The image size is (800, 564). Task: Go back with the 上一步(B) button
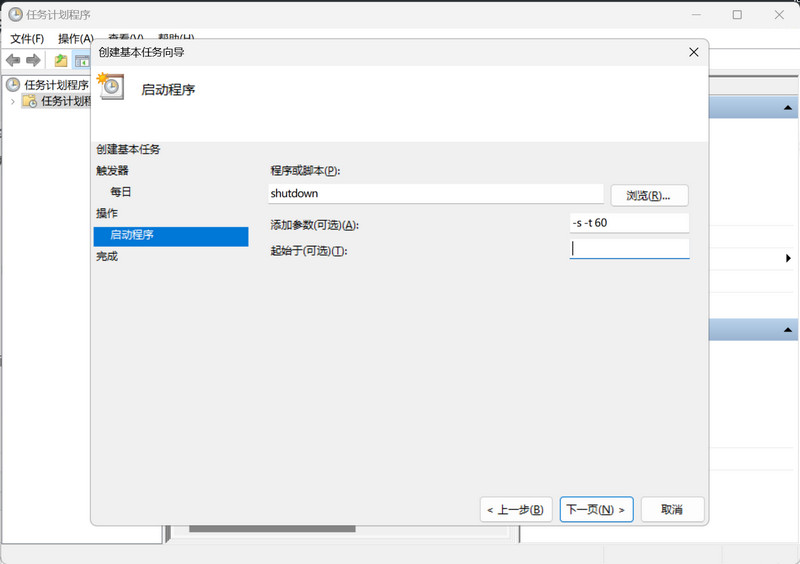515,509
